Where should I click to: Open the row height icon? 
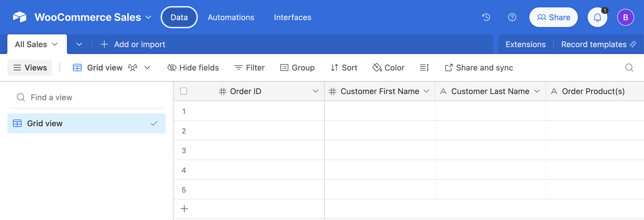pos(424,68)
